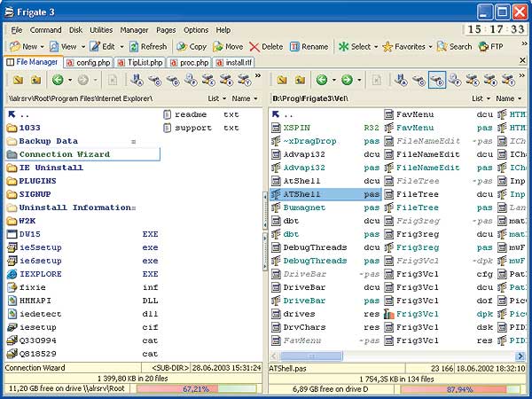Click left panel root folder icon
Image resolution: width=532 pixels, height=399 pixels.
(x=18, y=80)
